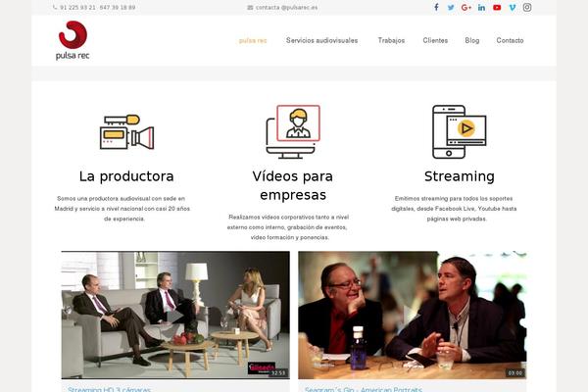
Task: Open Servicios audiovisuales menu
Action: (x=321, y=40)
